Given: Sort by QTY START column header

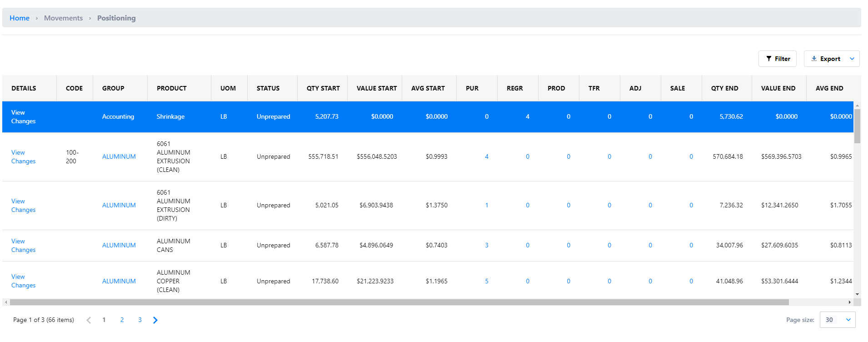Looking at the screenshot, I should (x=323, y=88).
